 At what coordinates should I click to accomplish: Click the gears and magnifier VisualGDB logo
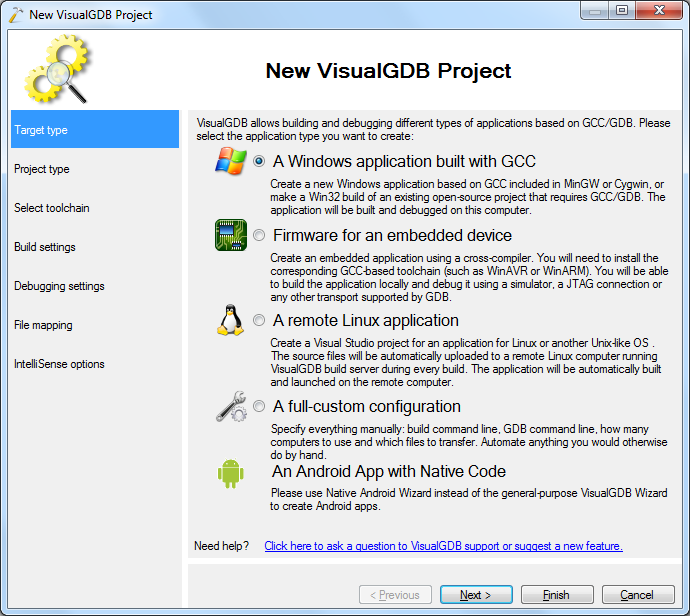click(57, 69)
